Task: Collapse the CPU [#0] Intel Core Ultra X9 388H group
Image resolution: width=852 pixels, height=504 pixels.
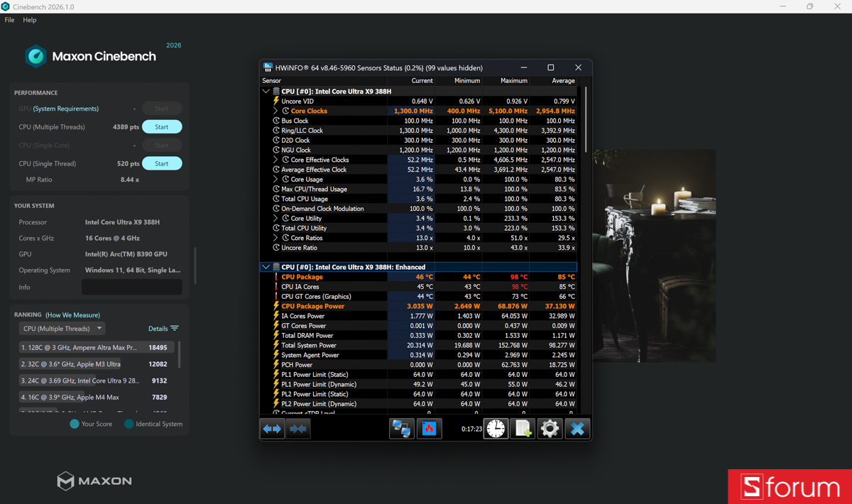Action: (x=266, y=92)
